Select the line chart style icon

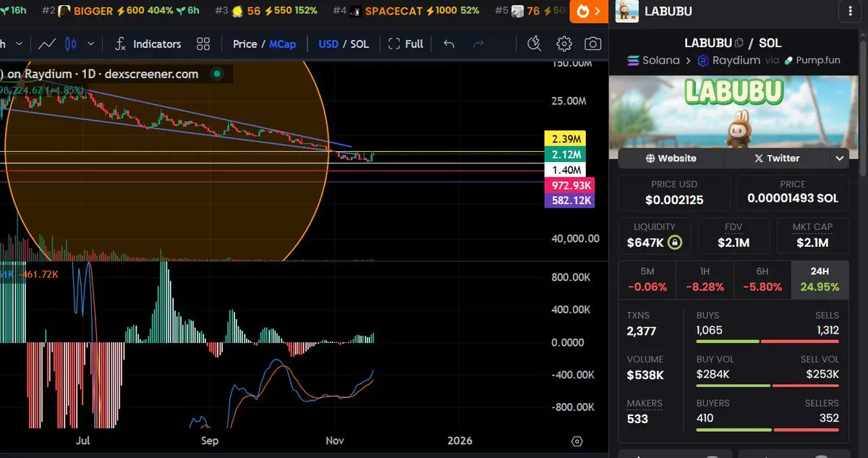(x=48, y=44)
